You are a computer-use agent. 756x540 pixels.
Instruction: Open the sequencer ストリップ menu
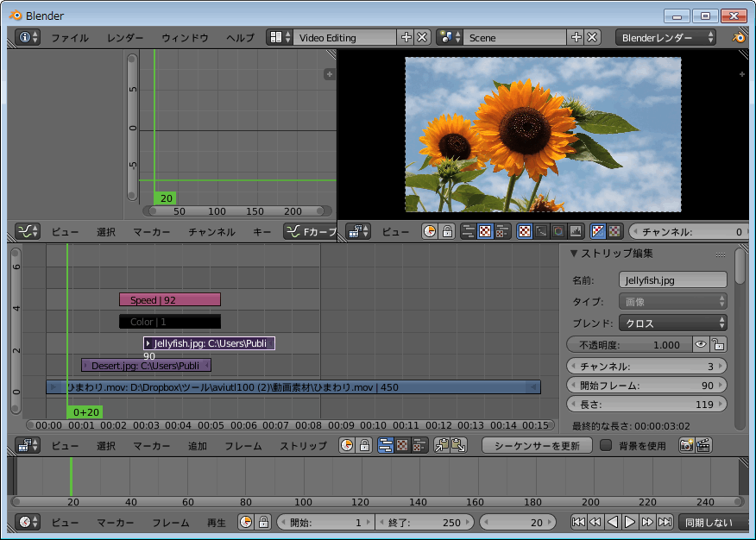[303, 446]
